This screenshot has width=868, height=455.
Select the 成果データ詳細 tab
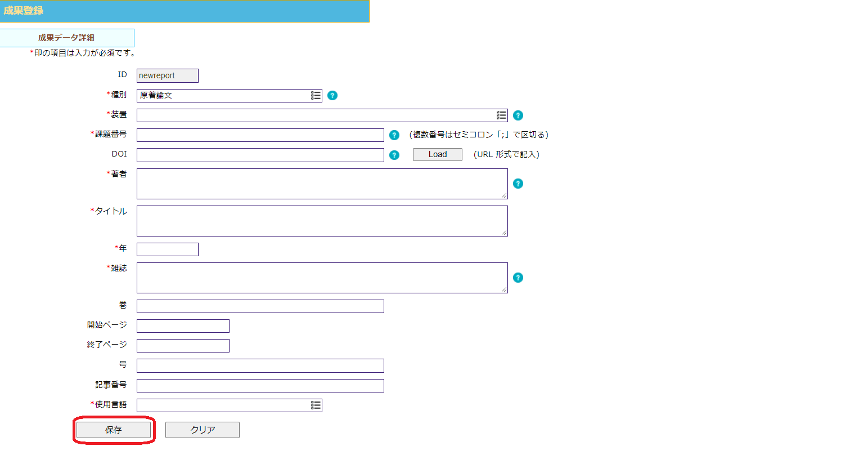[66, 38]
